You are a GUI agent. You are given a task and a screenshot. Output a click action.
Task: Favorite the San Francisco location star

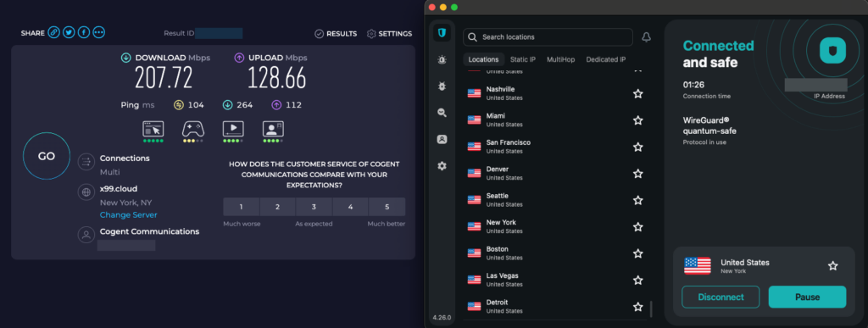(x=637, y=147)
